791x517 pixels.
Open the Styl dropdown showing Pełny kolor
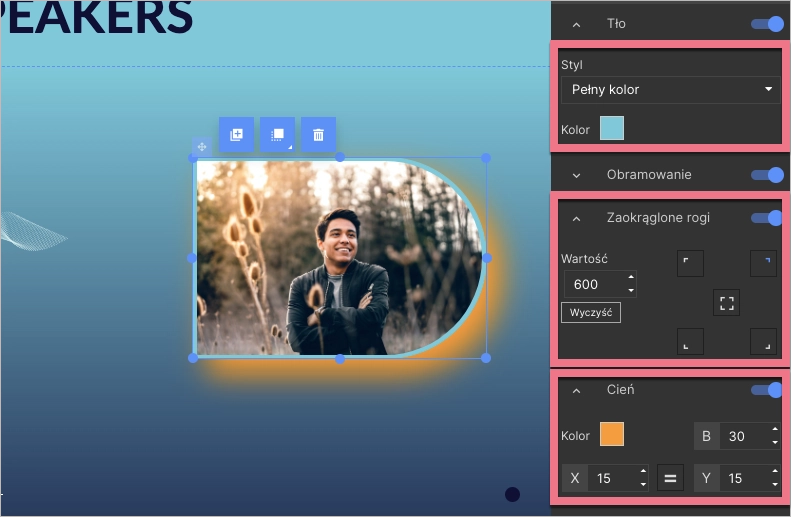coord(670,90)
